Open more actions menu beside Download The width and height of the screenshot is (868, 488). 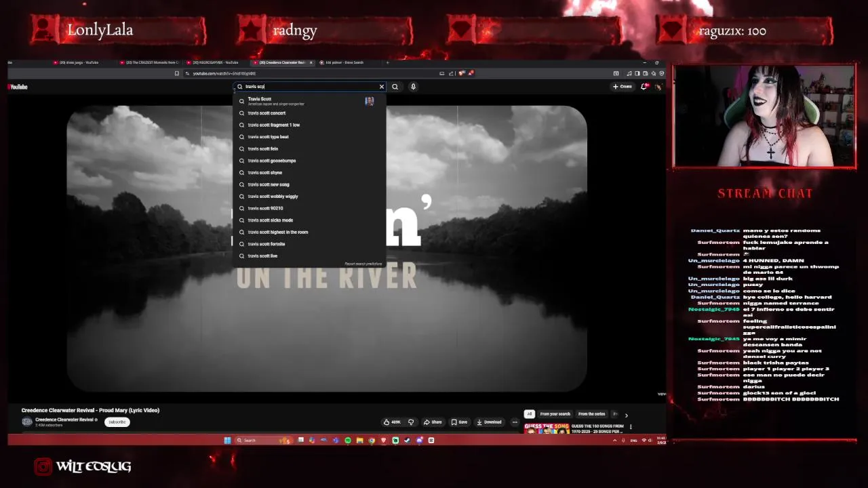point(515,422)
